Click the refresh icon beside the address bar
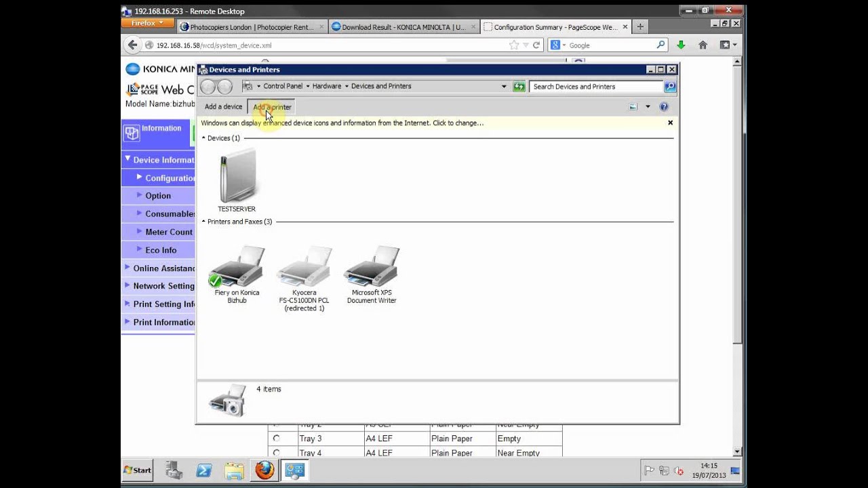The height and width of the screenshot is (488, 868). 519,87
